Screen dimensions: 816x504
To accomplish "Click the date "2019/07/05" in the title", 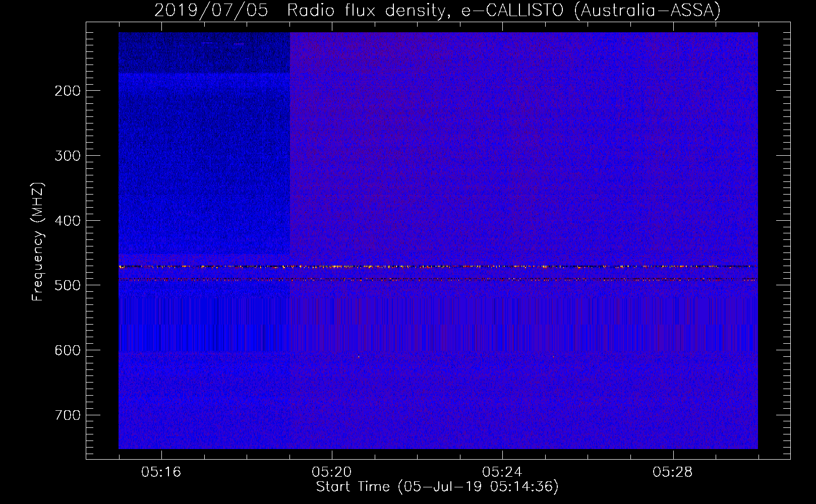I will [211, 10].
